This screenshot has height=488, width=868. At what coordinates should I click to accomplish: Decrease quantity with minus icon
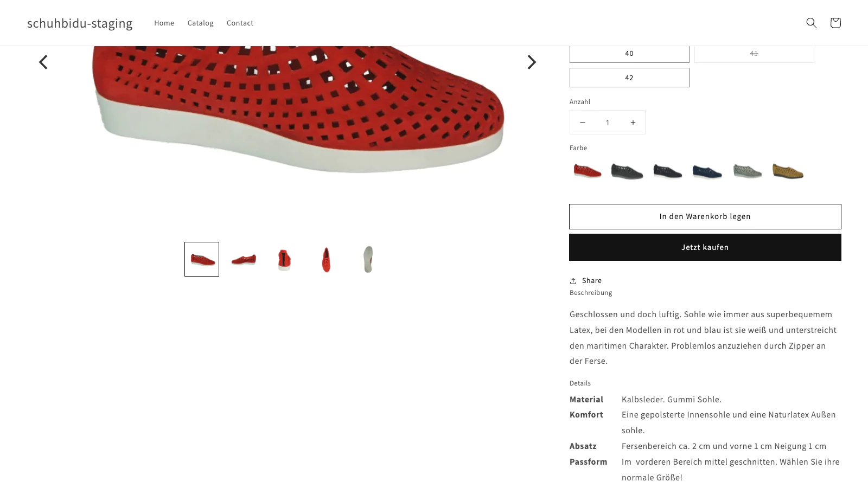583,123
